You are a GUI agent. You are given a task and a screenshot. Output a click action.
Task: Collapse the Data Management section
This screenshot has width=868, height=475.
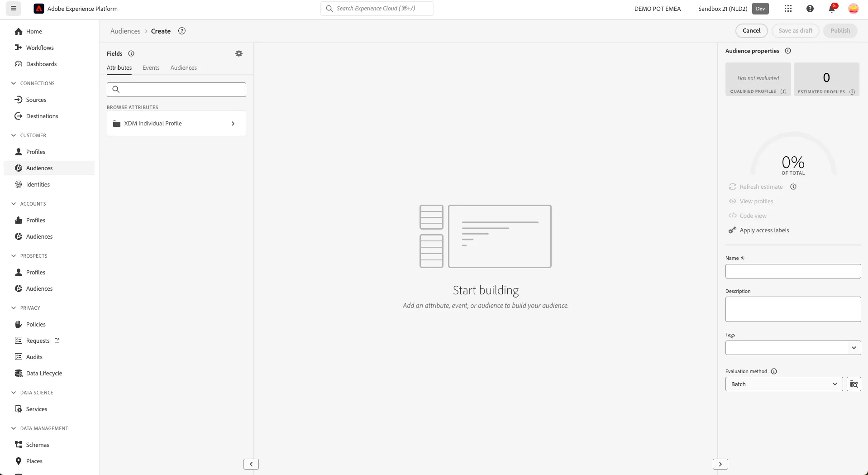click(14, 428)
